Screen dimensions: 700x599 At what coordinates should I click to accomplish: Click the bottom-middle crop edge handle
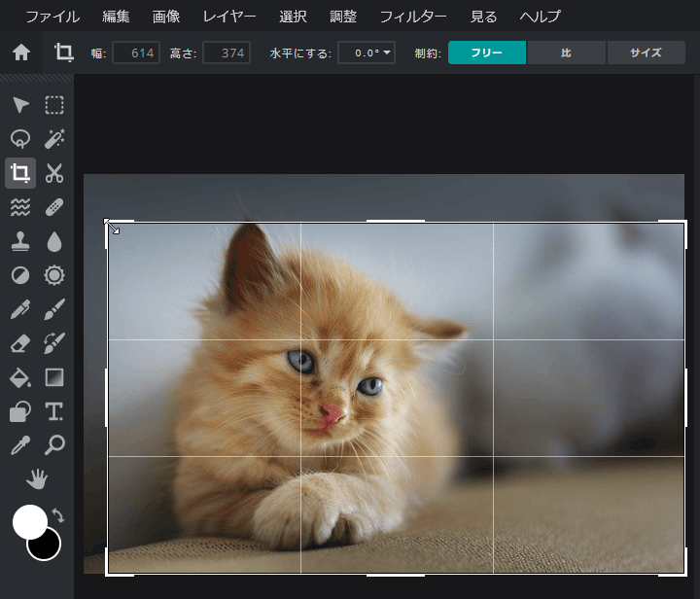(x=396, y=576)
